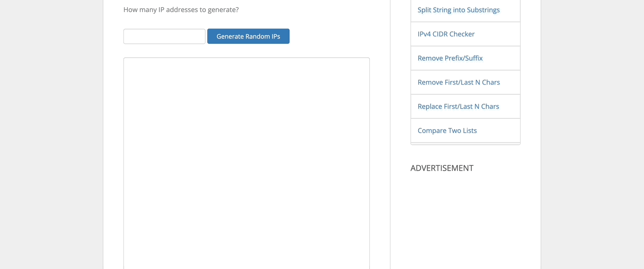Open the Split String into Substrings tool
Screen dimensions: 644x269
pos(458,9)
